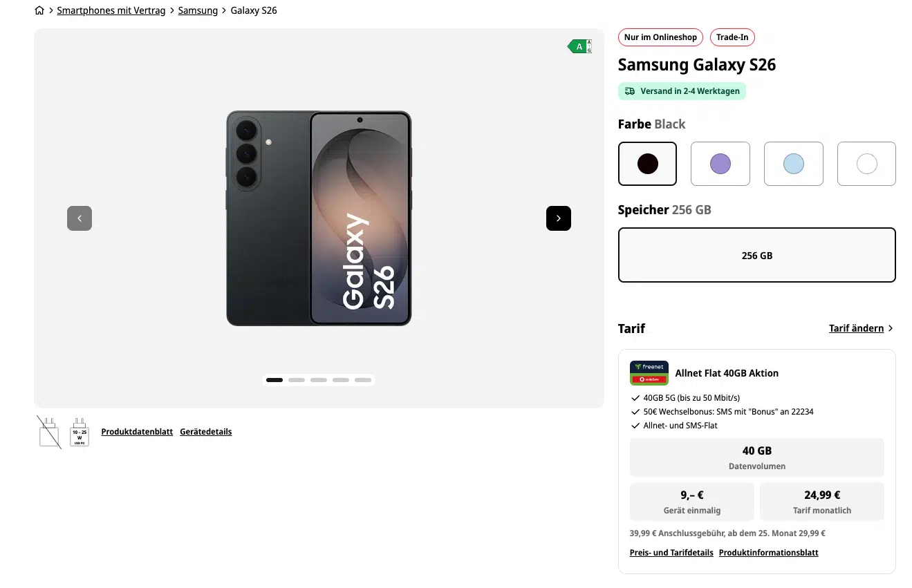Show the next product image
Viewport: 912px width, 588px height.
click(x=558, y=218)
